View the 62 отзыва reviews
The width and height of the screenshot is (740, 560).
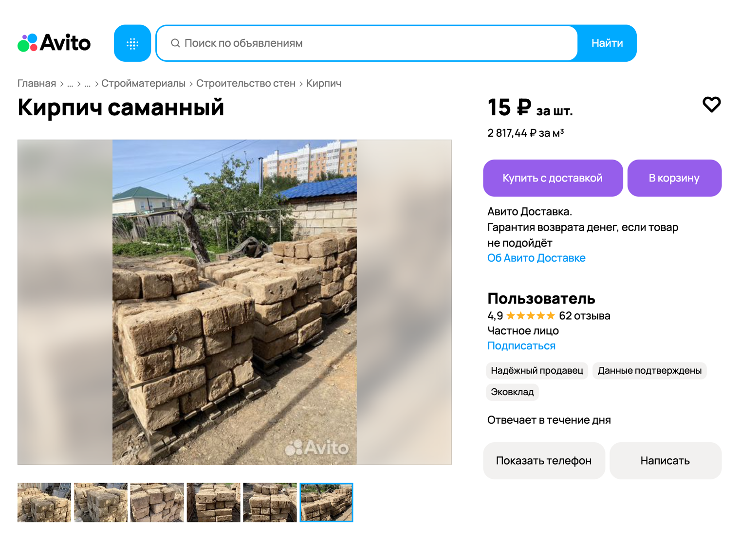pos(585,316)
